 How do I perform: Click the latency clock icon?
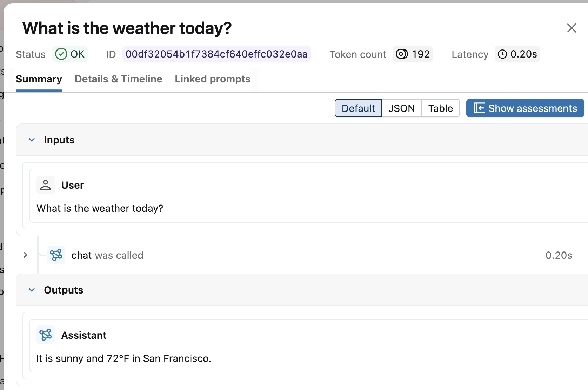point(502,54)
